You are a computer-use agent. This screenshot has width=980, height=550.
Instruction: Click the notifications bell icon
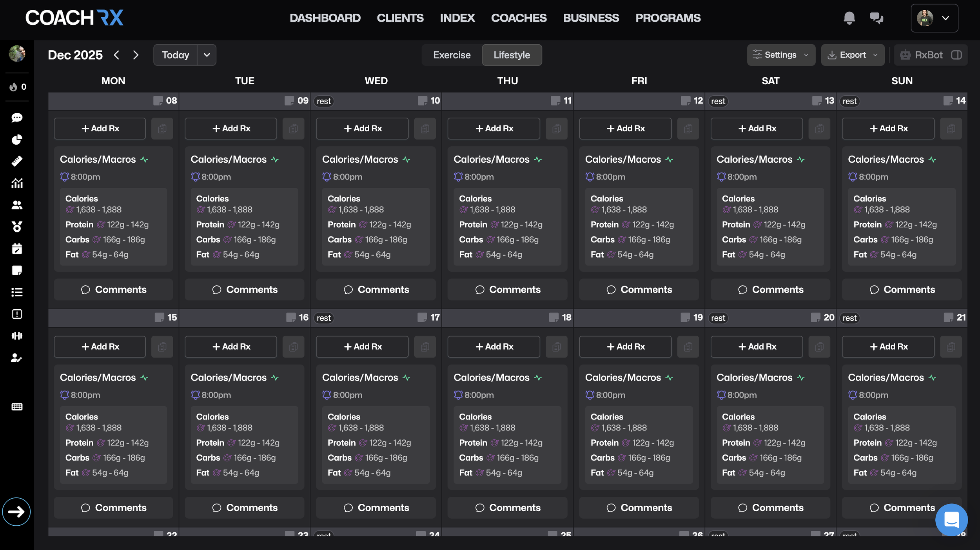point(849,18)
